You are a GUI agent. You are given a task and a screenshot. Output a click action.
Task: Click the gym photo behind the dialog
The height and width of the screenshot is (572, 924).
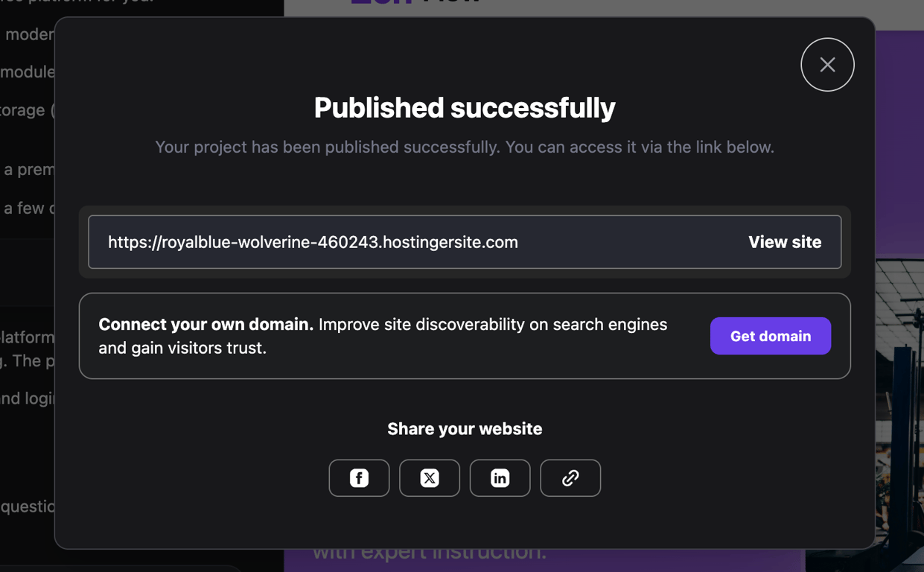(x=899, y=372)
